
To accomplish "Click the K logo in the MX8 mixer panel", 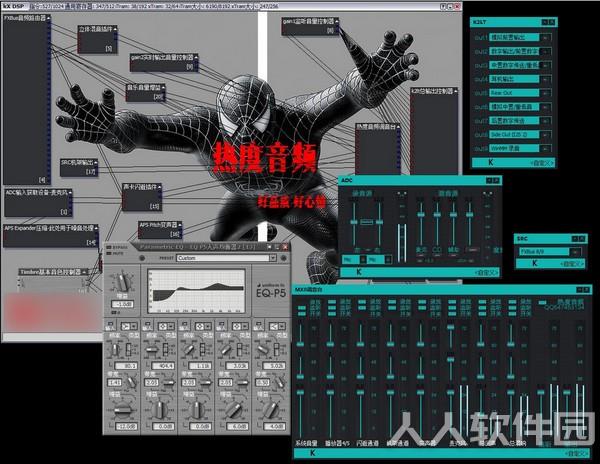I will click(312, 453).
